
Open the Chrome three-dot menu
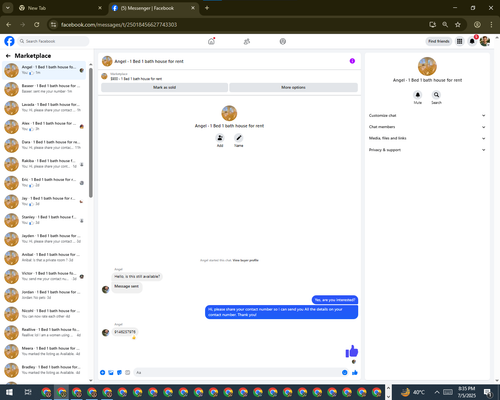pos(491,25)
